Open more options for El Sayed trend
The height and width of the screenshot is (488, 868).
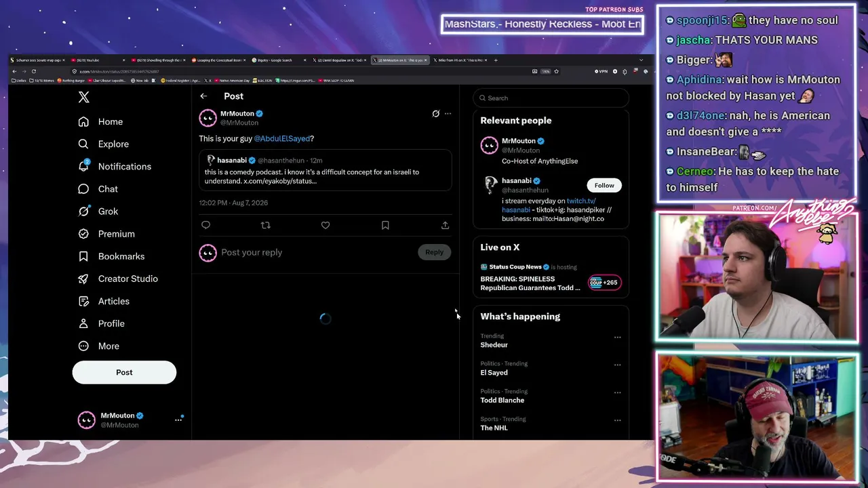[617, 365]
